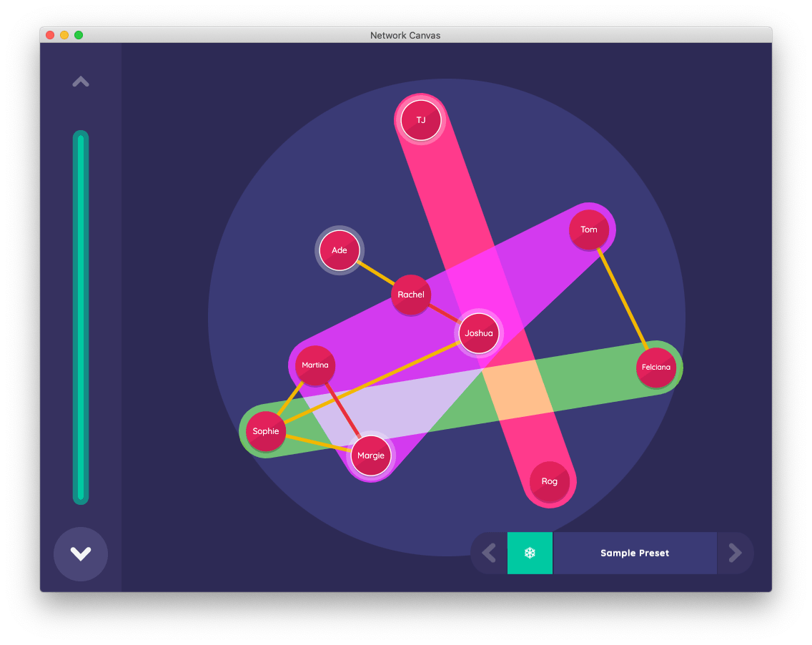The height and width of the screenshot is (645, 812).
Task: Click the Joshua node
Action: pyautogui.click(x=479, y=333)
